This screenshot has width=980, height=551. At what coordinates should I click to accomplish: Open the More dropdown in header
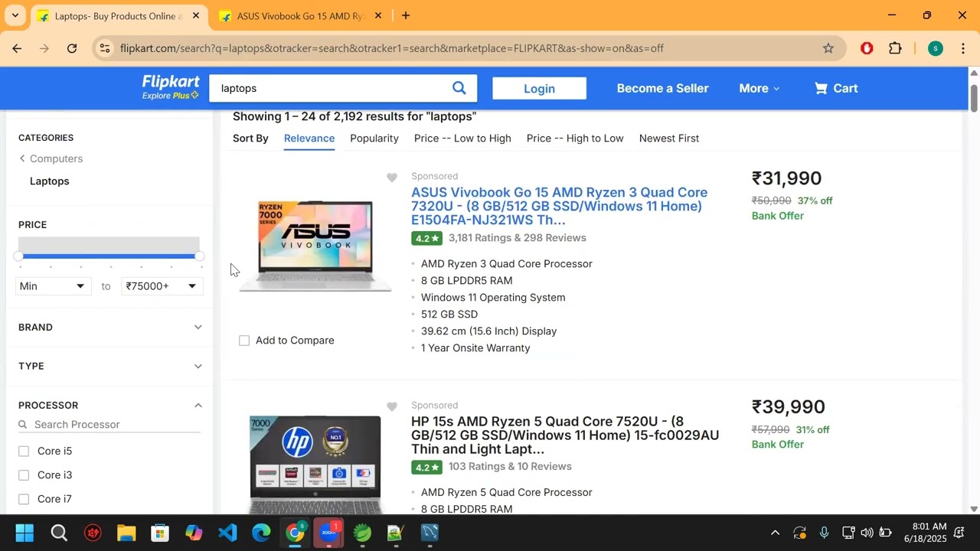point(759,88)
